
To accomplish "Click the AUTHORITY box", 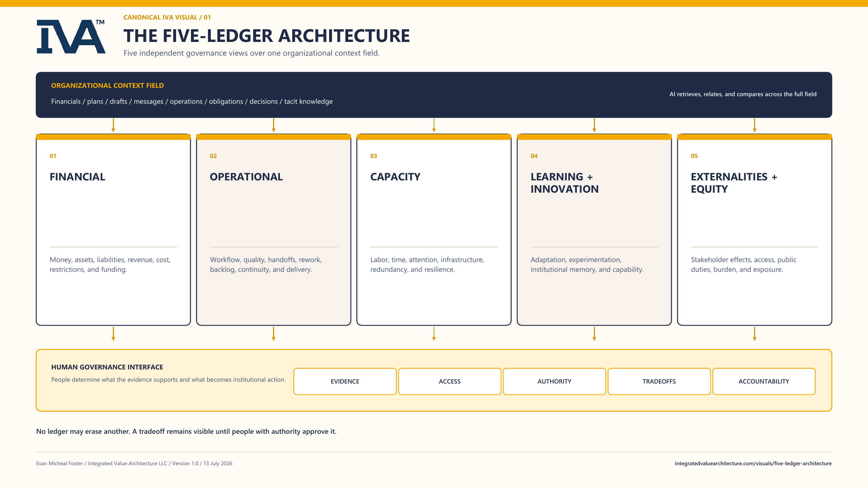I will pyautogui.click(x=554, y=381).
